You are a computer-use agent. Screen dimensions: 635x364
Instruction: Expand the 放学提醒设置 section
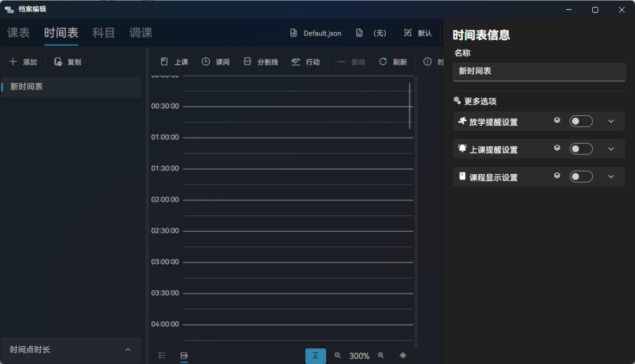[x=611, y=121]
